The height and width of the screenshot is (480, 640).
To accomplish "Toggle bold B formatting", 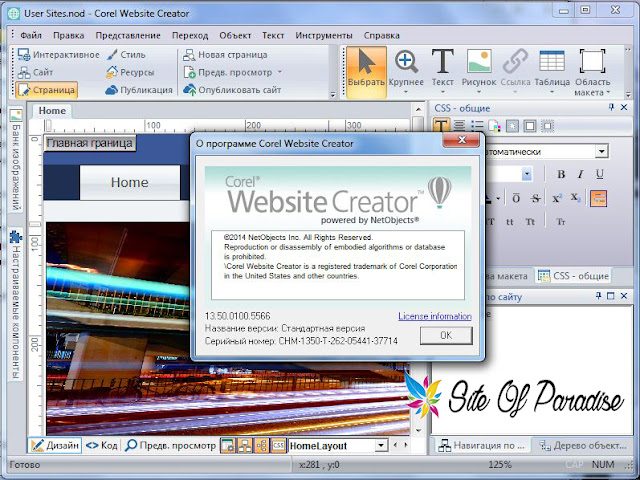I will point(561,174).
